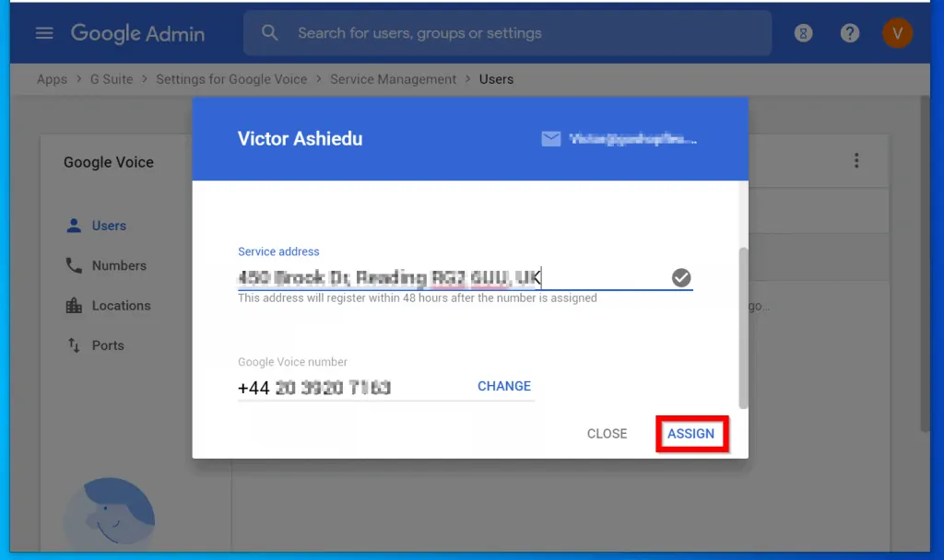944x560 pixels.
Task: Click the checkmark icon in address field
Action: pos(681,277)
